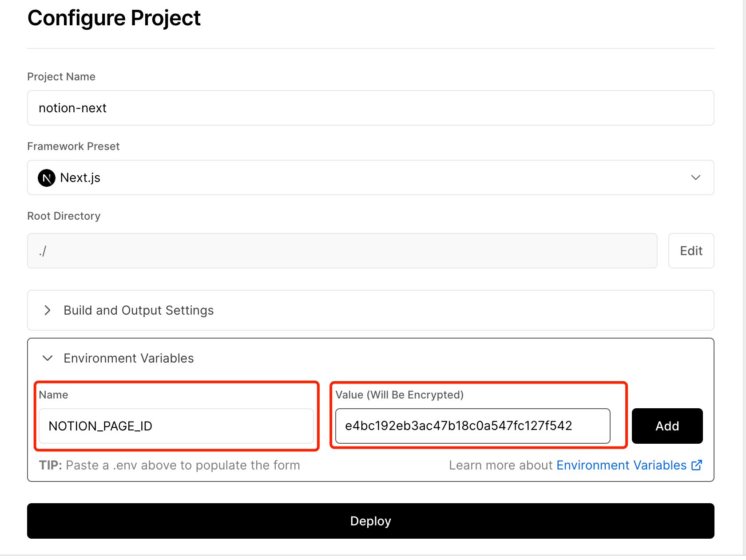Click the Build and Output Settings label
Screen dimensions: 746x560
(x=139, y=310)
